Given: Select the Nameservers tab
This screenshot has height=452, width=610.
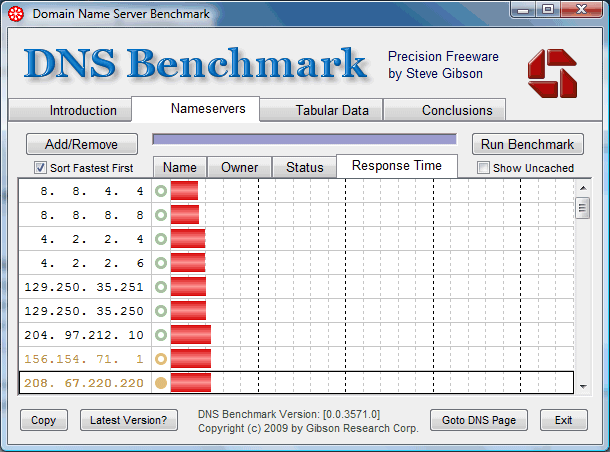Looking at the screenshot, I should [x=196, y=109].
